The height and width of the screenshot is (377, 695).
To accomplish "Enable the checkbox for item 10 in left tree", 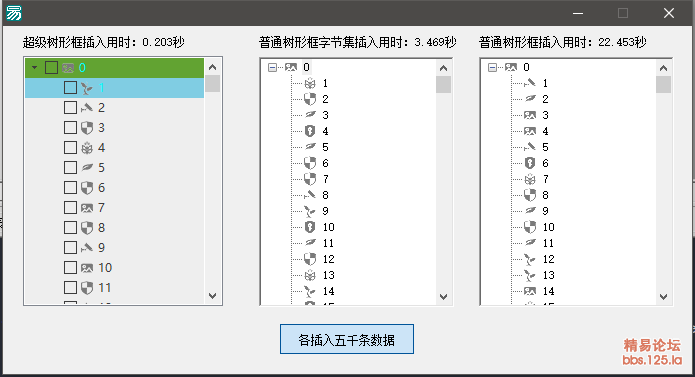I will pos(70,268).
